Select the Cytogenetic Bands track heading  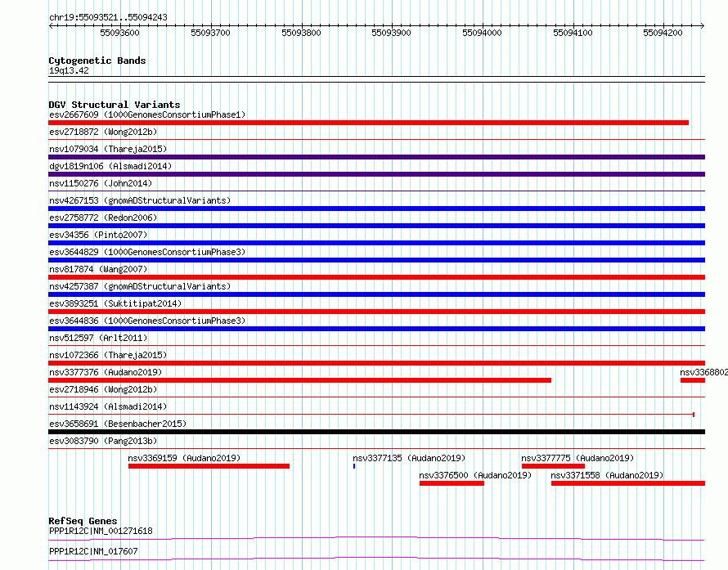coord(97,61)
